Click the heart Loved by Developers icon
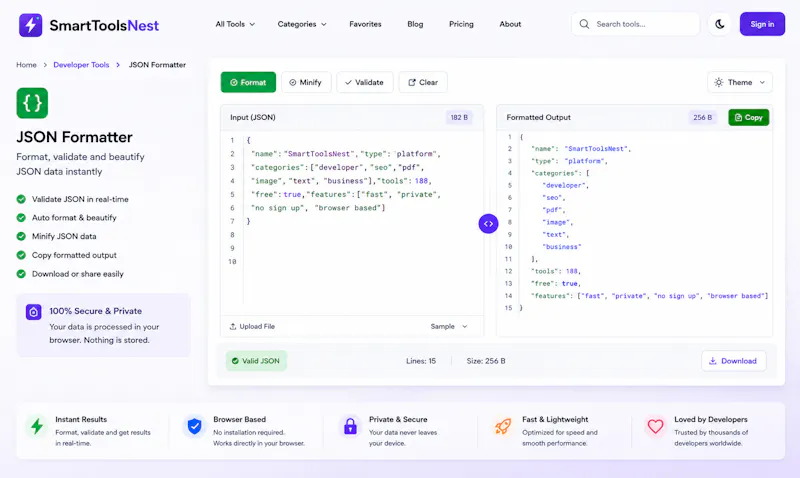 pyautogui.click(x=655, y=426)
